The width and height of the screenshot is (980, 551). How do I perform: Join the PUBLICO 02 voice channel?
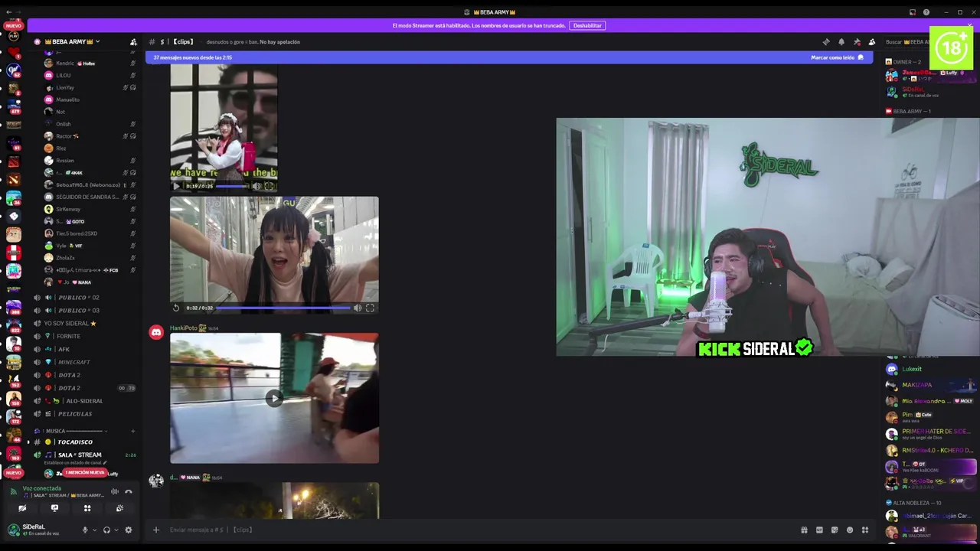coord(84,298)
